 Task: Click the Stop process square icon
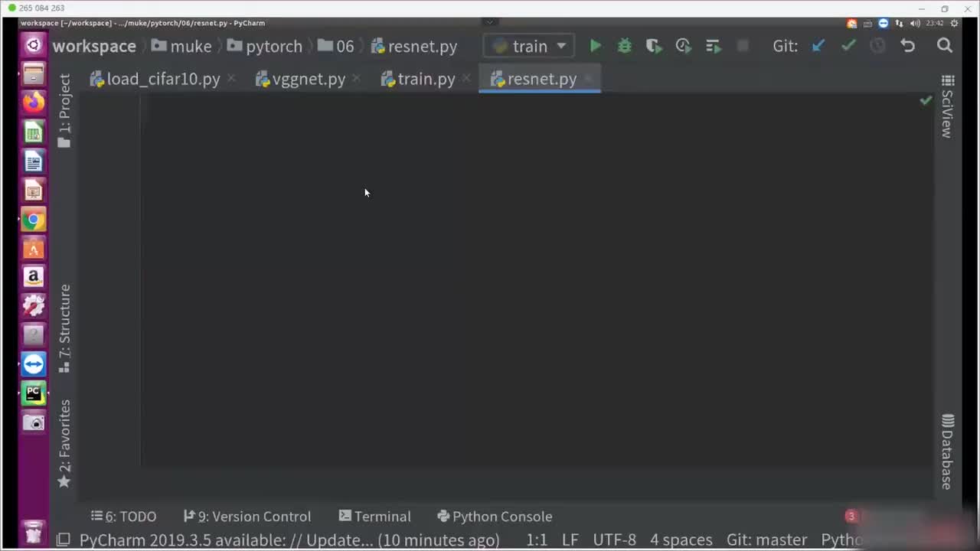pyautogui.click(x=743, y=46)
